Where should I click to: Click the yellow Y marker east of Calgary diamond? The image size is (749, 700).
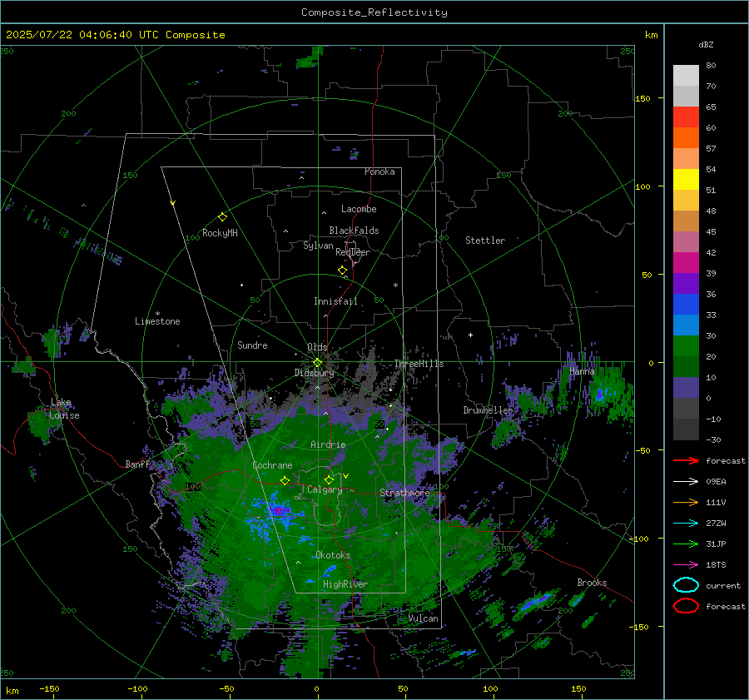tap(346, 476)
